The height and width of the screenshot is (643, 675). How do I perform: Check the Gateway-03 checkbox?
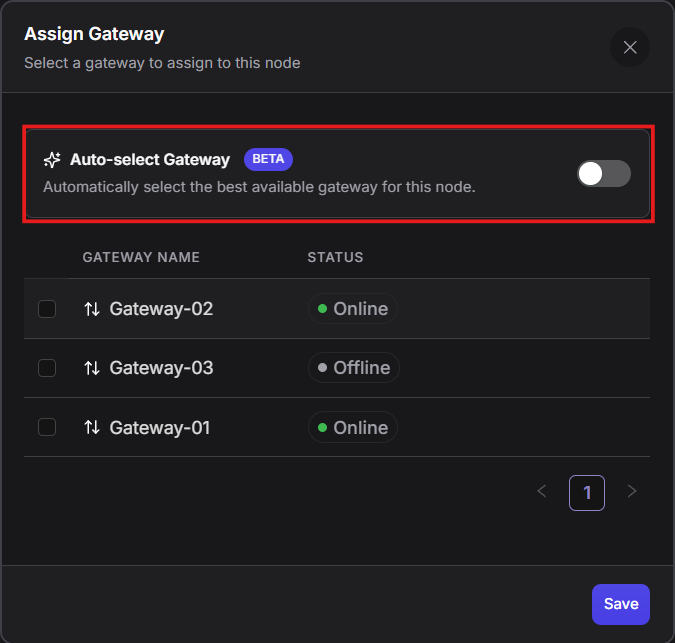[47, 368]
